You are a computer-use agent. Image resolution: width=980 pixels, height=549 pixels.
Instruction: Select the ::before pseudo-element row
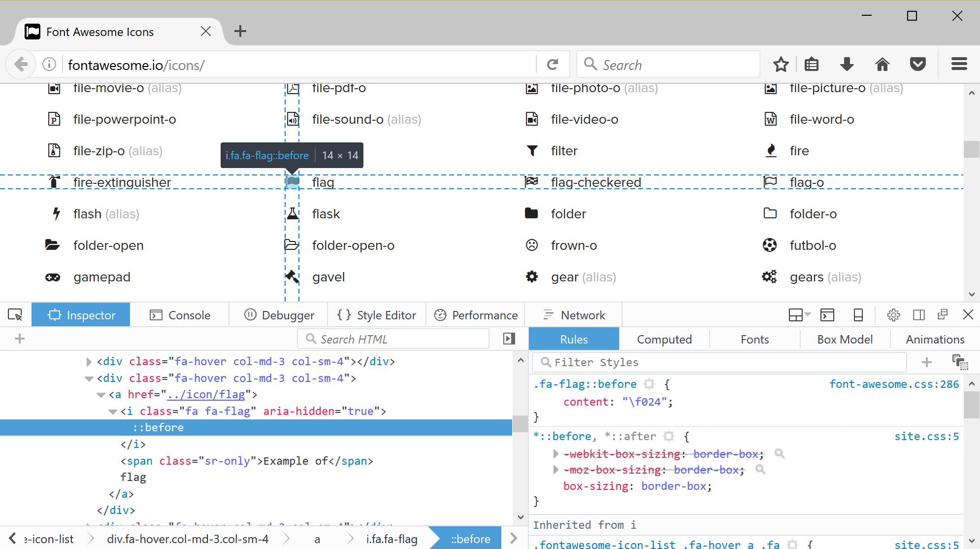pyautogui.click(x=256, y=427)
